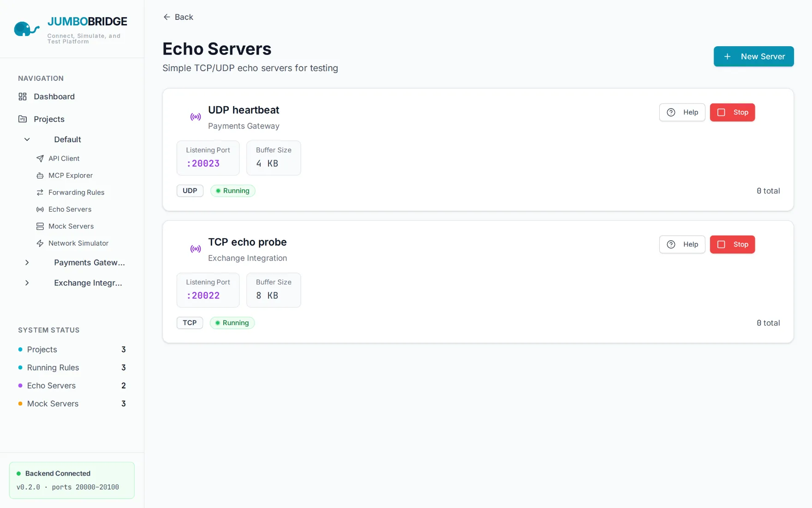812x508 pixels.
Task: Click the New Server button
Action: 754,56
